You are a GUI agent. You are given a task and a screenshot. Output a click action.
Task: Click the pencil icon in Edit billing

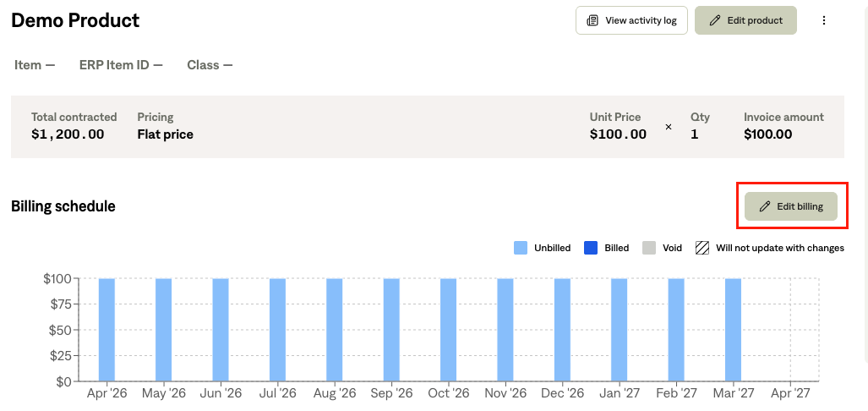click(765, 206)
